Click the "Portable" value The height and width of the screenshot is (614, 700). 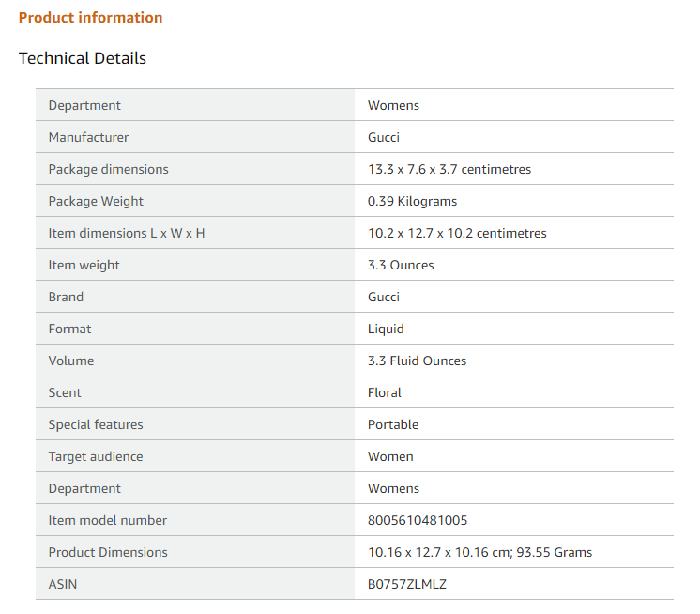(x=393, y=424)
